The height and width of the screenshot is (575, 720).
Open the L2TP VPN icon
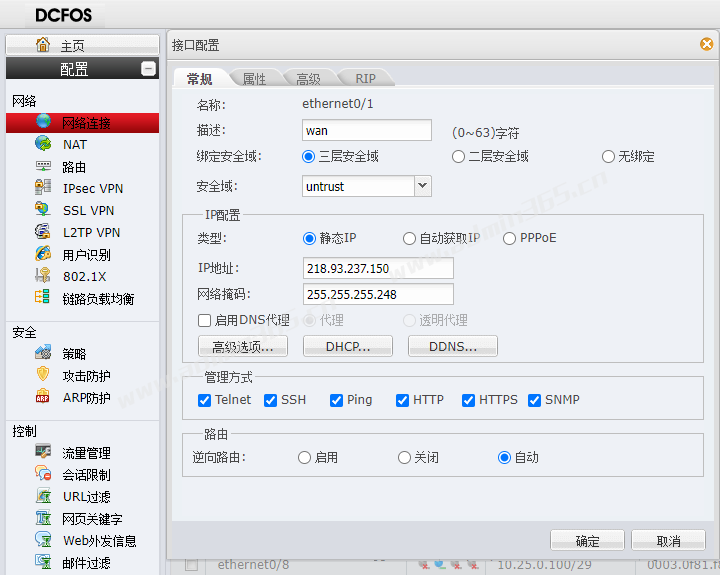43,231
